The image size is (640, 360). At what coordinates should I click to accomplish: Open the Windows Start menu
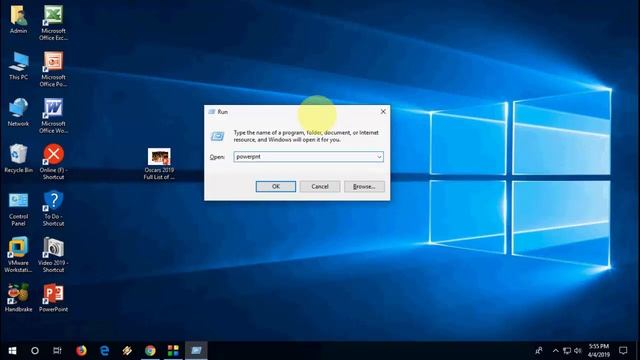tap(12, 351)
